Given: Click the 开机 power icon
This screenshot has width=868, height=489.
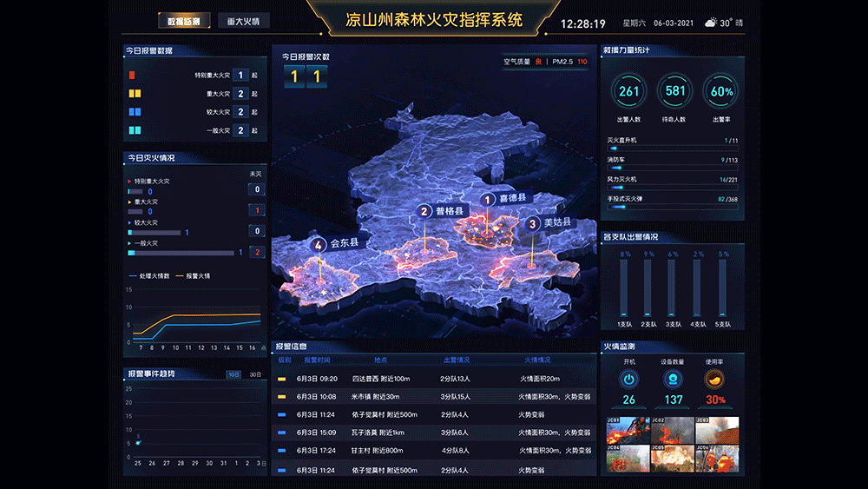Looking at the screenshot, I should click(628, 380).
